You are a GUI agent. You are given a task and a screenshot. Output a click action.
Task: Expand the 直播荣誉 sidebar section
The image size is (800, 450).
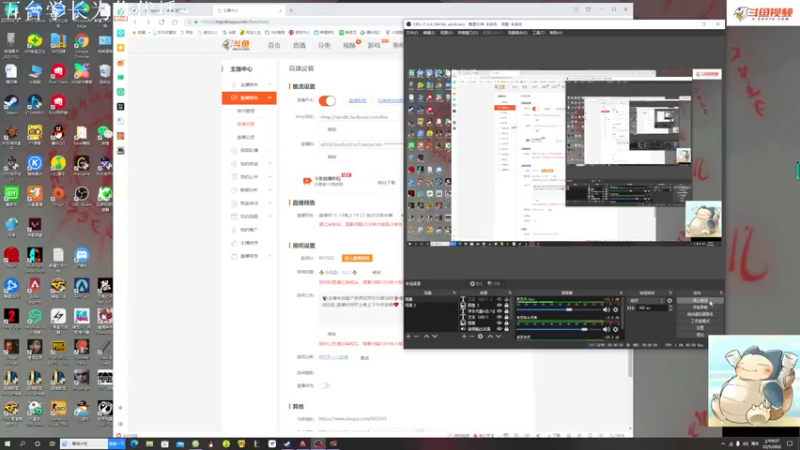coord(249,256)
